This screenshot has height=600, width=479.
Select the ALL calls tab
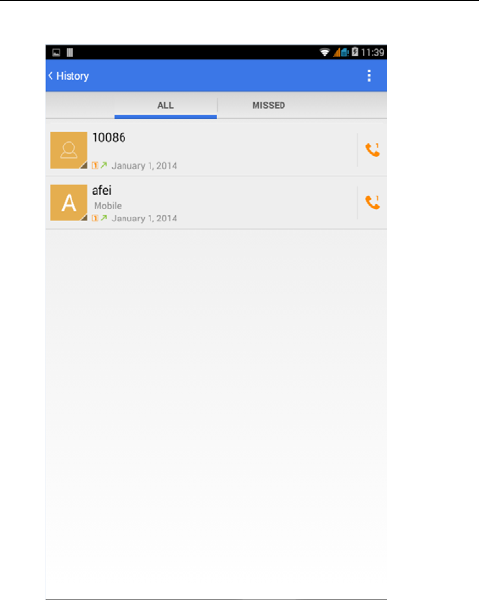(165, 105)
